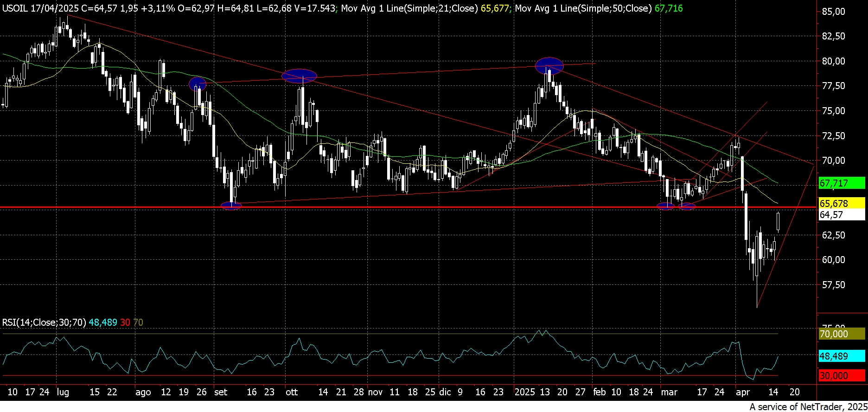Click the yellow 65,678 moving average price label
The image size is (868, 412).
(842, 203)
